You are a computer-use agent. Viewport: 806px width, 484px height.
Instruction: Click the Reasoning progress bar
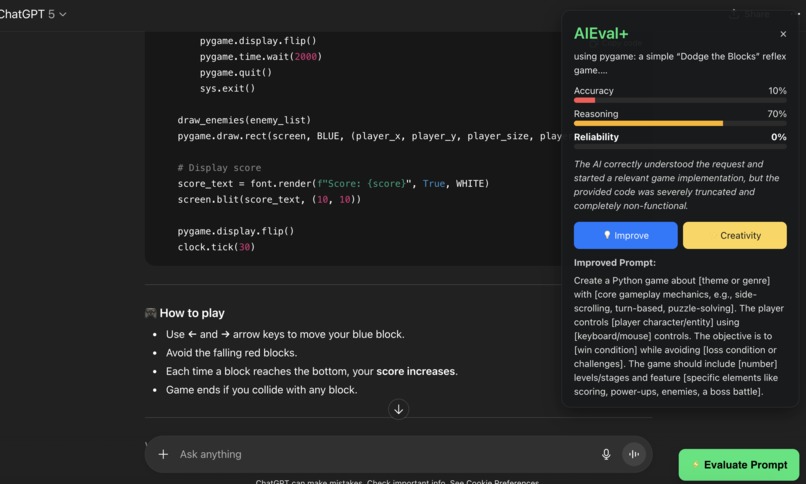(x=680, y=123)
